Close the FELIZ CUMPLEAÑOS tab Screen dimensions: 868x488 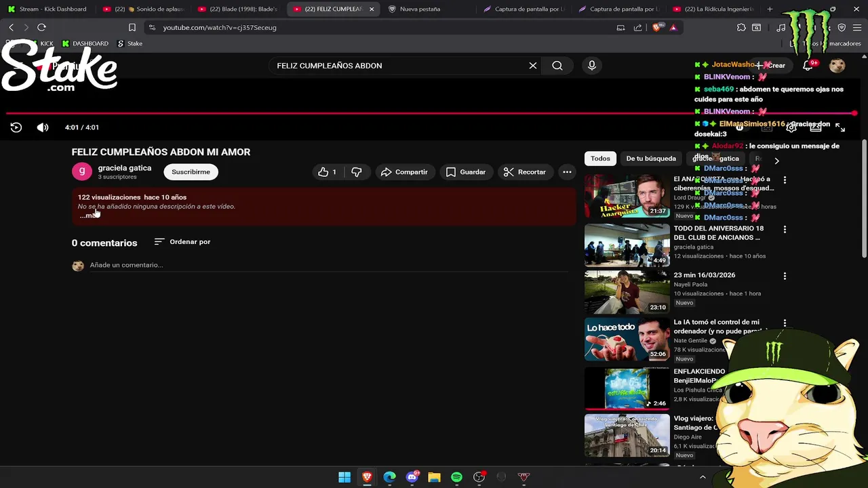pos(372,9)
